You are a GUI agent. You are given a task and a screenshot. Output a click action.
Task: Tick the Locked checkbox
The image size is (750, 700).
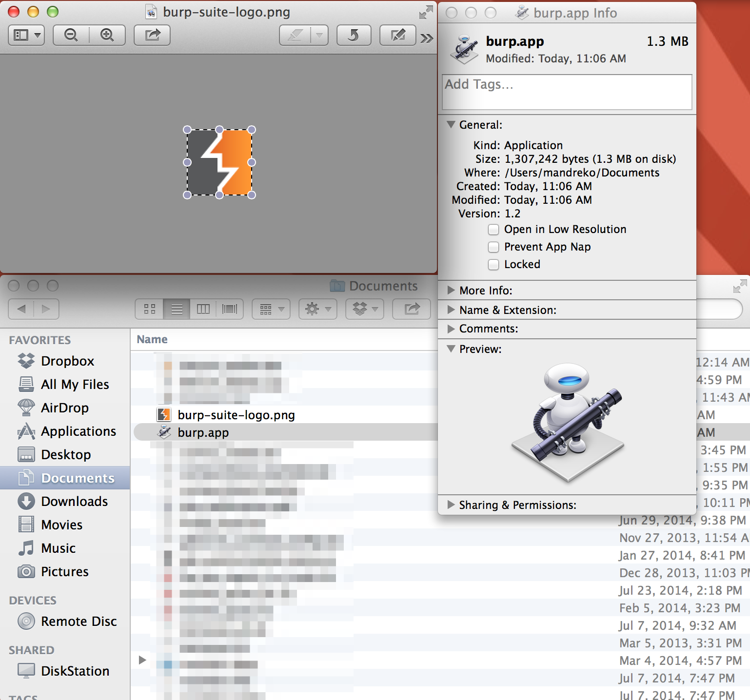click(x=493, y=265)
